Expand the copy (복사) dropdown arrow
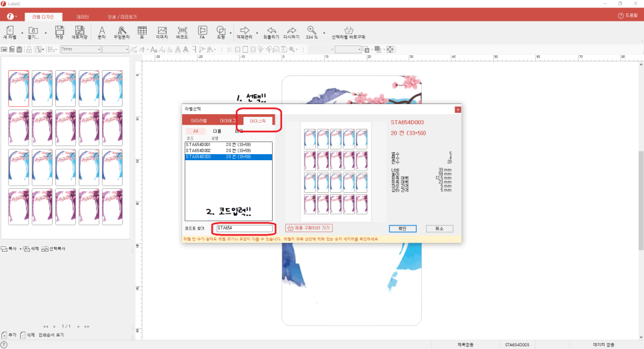Viewport: 644px width, 349px height. [x=20, y=249]
